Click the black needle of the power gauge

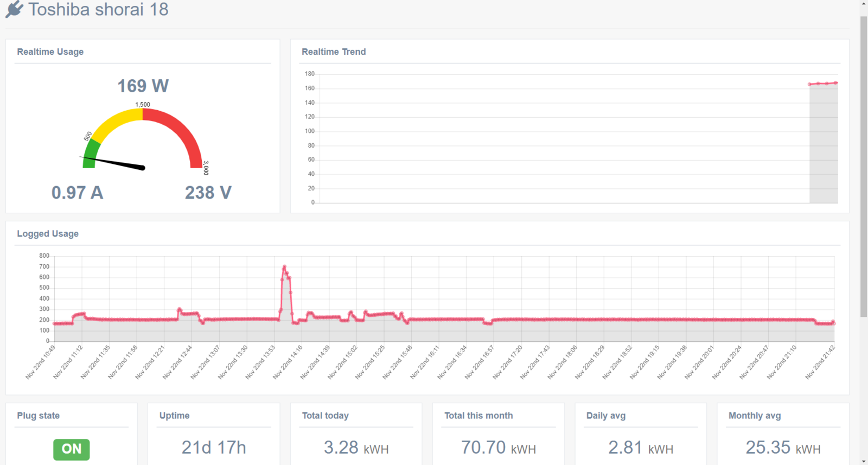point(113,163)
